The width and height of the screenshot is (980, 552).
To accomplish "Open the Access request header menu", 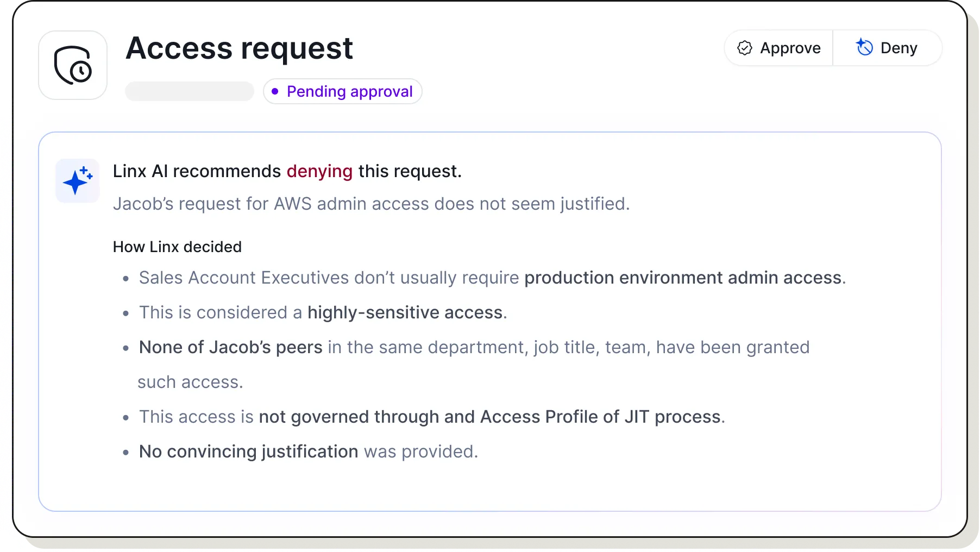I will [238, 48].
